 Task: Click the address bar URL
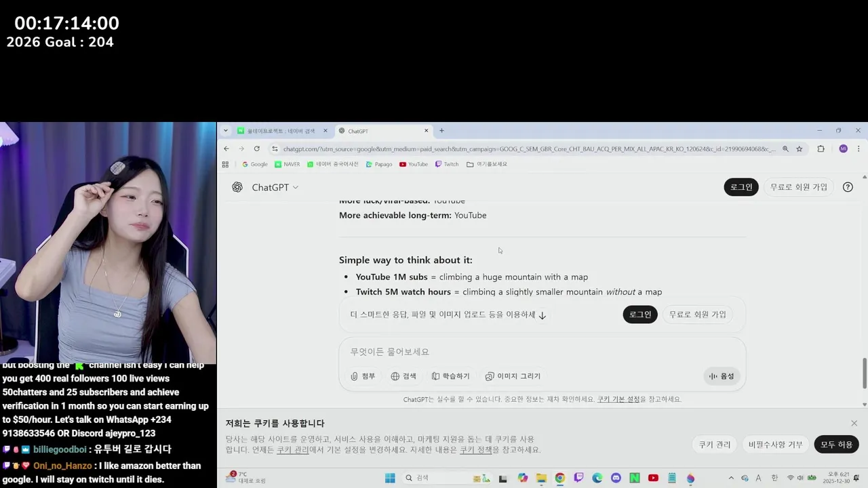529,148
